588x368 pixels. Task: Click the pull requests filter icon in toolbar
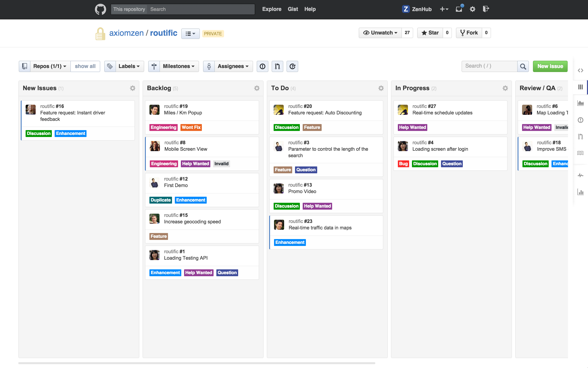coord(277,66)
